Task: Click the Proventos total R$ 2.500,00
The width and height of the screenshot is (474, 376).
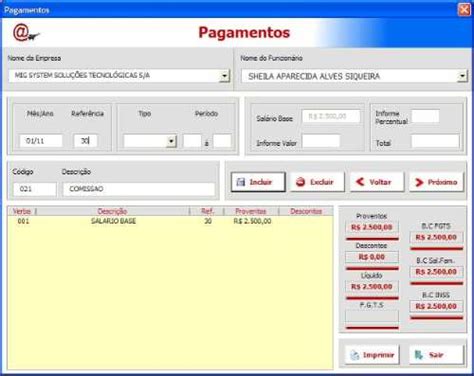Action: [372, 227]
